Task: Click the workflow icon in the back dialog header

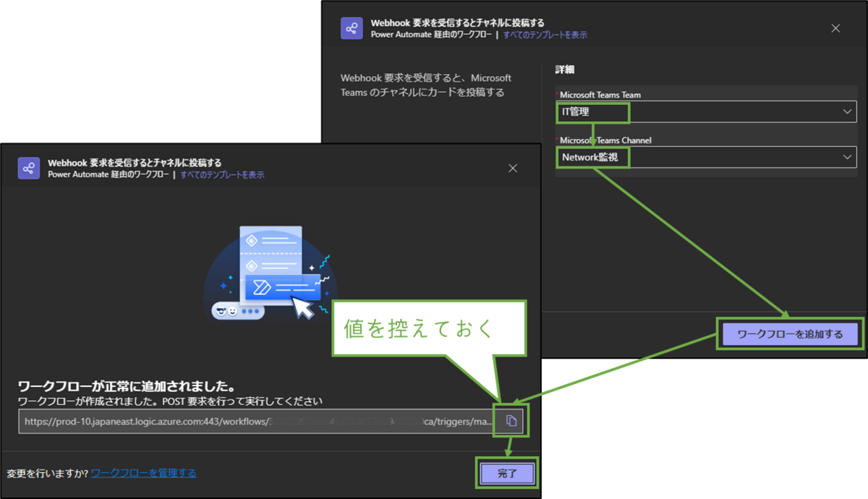Action: click(352, 28)
